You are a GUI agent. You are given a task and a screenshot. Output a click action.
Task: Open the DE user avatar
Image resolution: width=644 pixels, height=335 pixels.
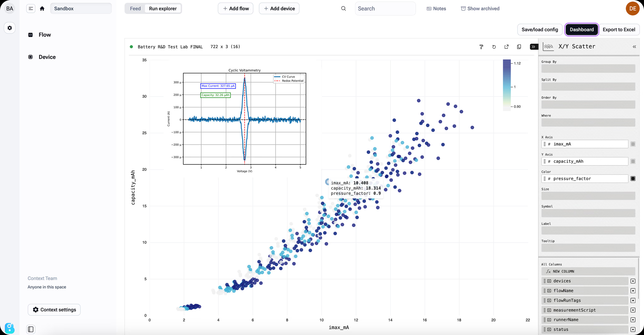633,8
